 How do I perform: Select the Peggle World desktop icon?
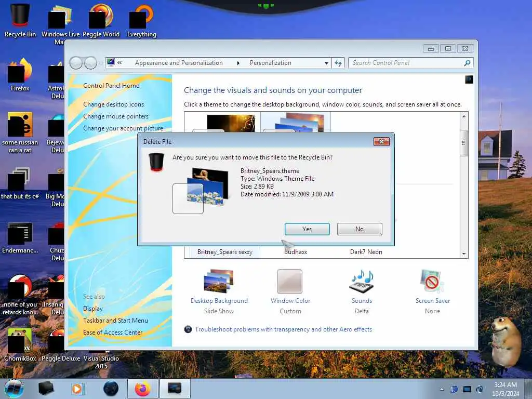[101, 20]
